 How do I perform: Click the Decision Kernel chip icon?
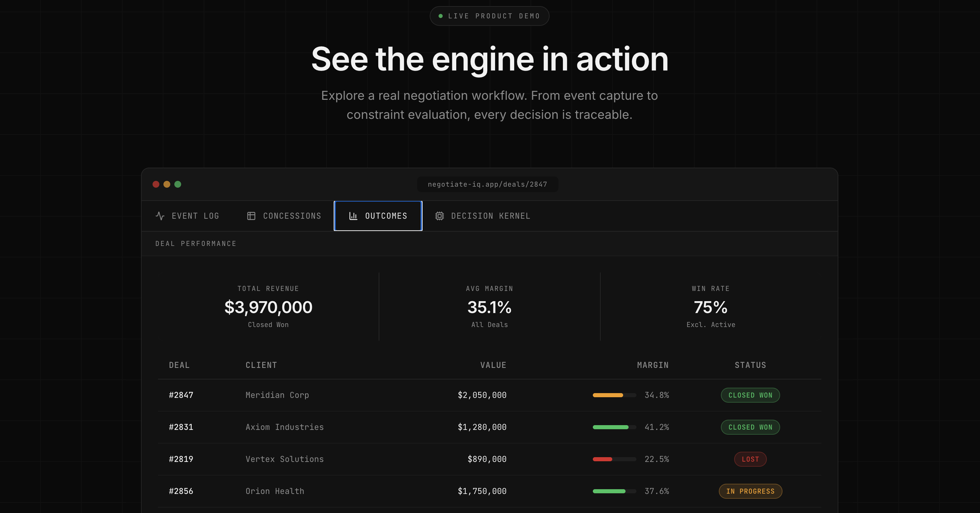pyautogui.click(x=439, y=216)
